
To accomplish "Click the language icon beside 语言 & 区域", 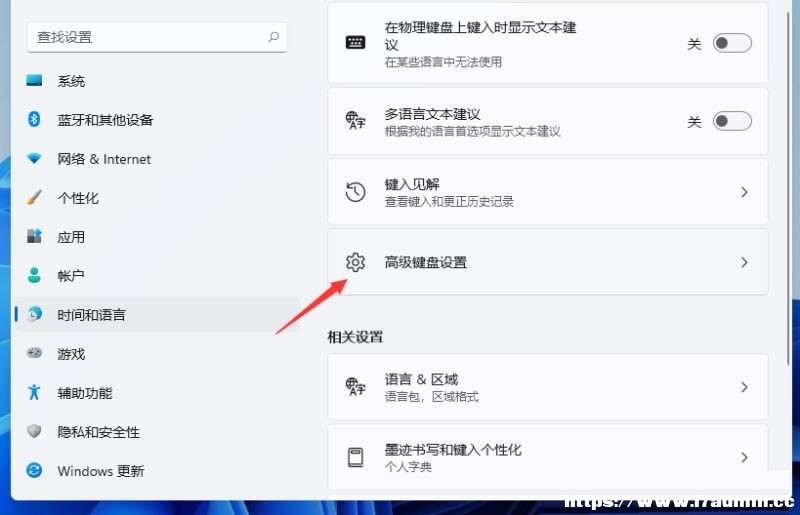I will [x=356, y=386].
